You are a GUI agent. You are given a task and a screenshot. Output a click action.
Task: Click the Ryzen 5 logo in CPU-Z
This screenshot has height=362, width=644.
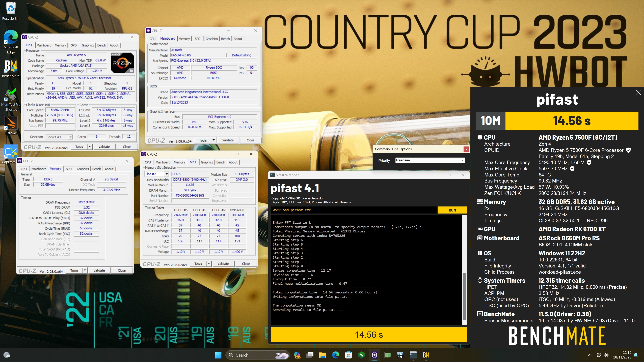122,63
